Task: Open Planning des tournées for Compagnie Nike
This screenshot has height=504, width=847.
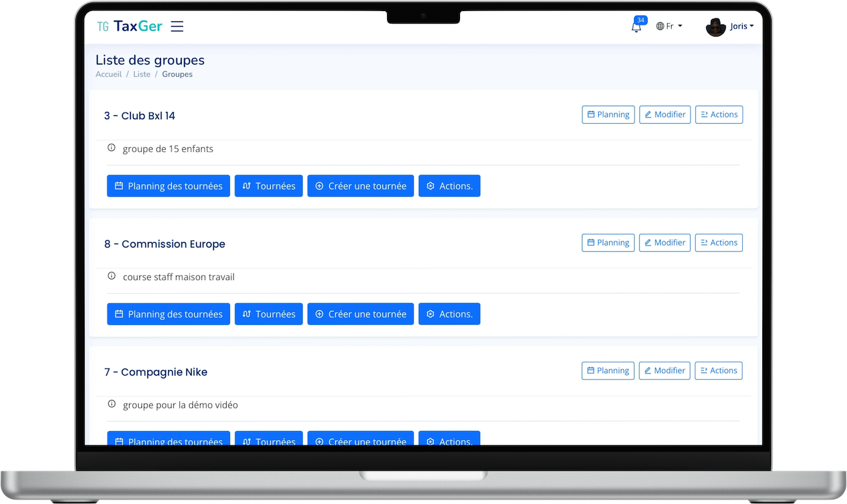Action: click(x=168, y=439)
